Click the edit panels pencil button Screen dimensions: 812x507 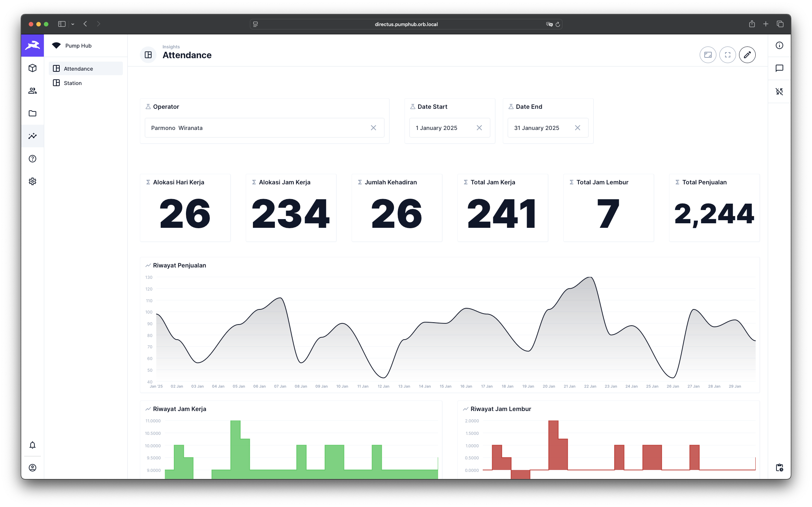pos(747,55)
